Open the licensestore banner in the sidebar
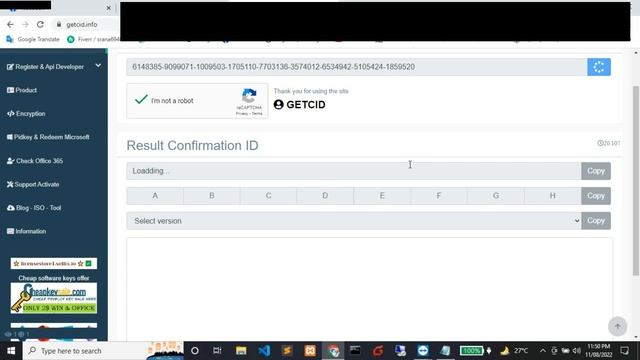The height and width of the screenshot is (360, 640). pyautogui.click(x=54, y=263)
